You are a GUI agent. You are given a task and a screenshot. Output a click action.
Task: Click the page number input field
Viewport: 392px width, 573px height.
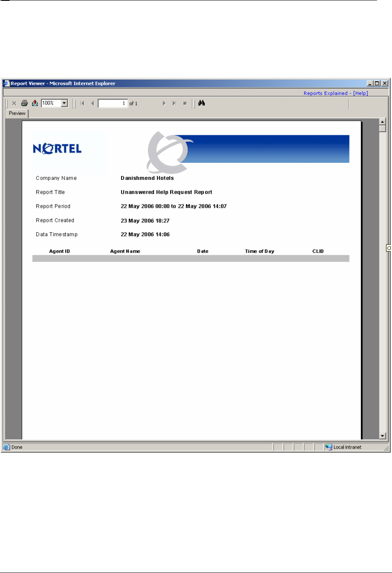(113, 103)
